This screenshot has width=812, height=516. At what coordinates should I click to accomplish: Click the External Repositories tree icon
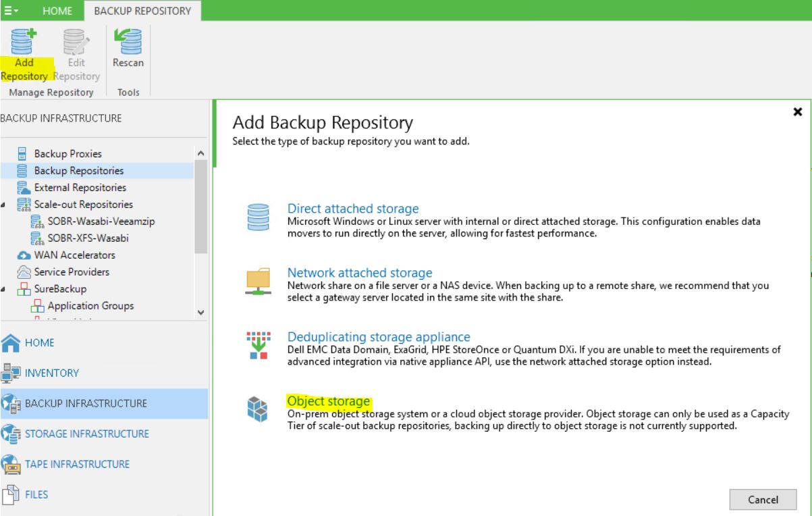[22, 187]
